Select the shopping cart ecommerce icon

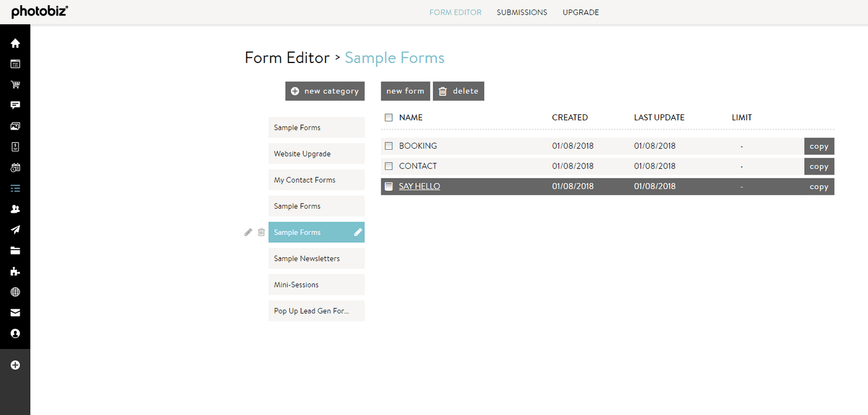(x=15, y=84)
